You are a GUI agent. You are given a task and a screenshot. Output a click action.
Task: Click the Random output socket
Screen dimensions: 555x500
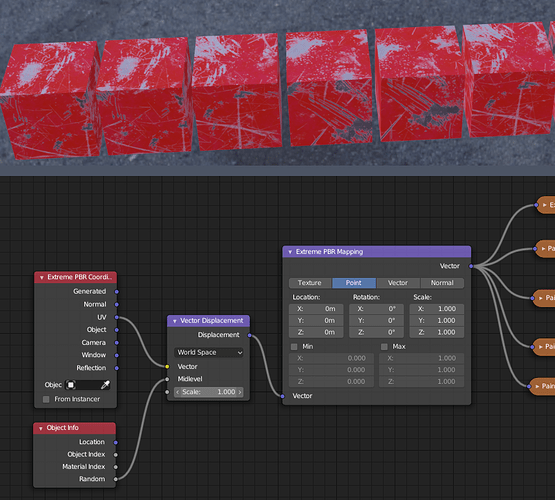pos(116,479)
